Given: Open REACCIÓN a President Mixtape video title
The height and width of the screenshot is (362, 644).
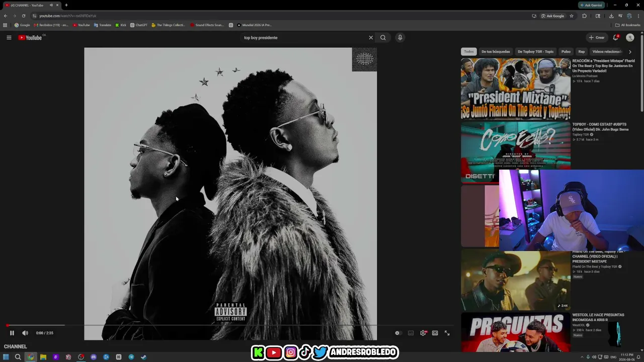Looking at the screenshot, I should coord(604,66).
